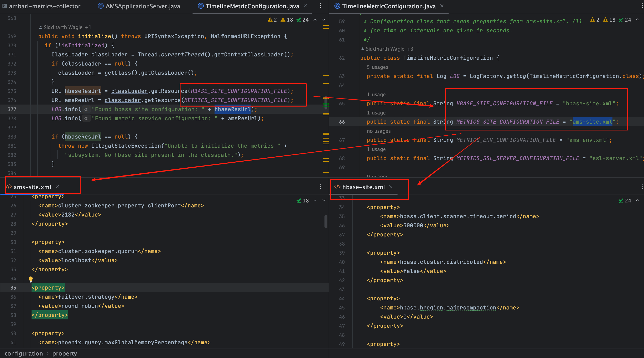Viewport: 644px width, 358px height.
Task: Close the right pane TimelineMetricConfiguration.java tab
Action: click(x=442, y=6)
